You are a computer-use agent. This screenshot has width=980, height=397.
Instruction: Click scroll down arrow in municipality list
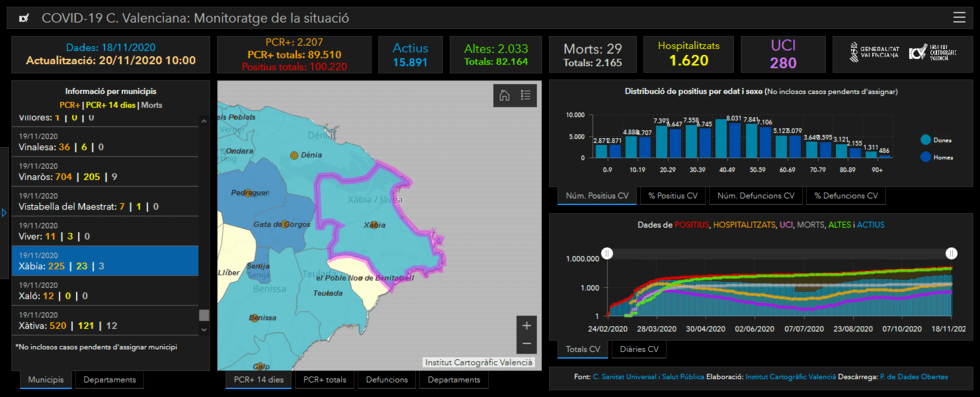tap(204, 329)
